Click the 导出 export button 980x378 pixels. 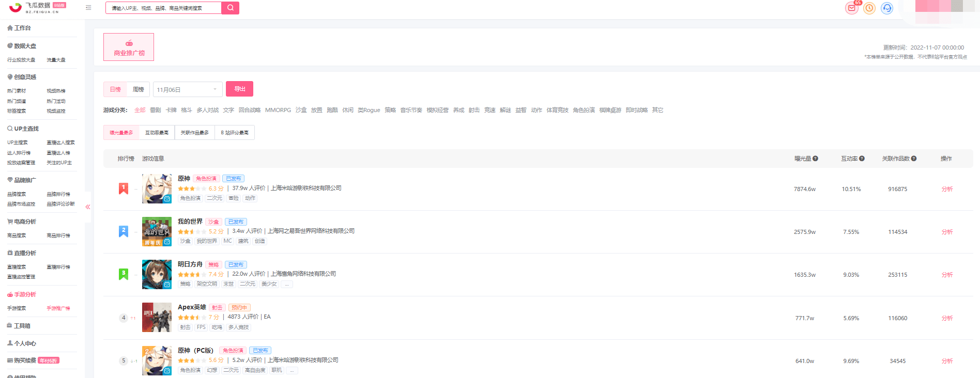239,89
